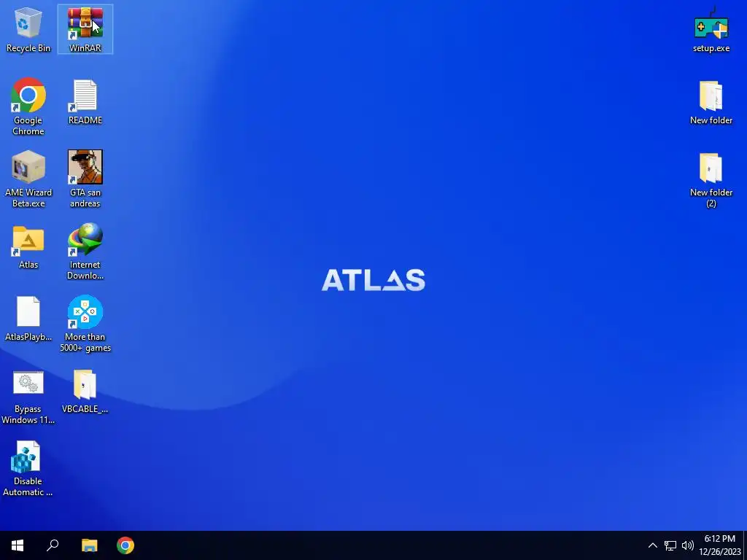Launch Chrome from the taskbar
The height and width of the screenshot is (560, 747).
[x=125, y=545]
